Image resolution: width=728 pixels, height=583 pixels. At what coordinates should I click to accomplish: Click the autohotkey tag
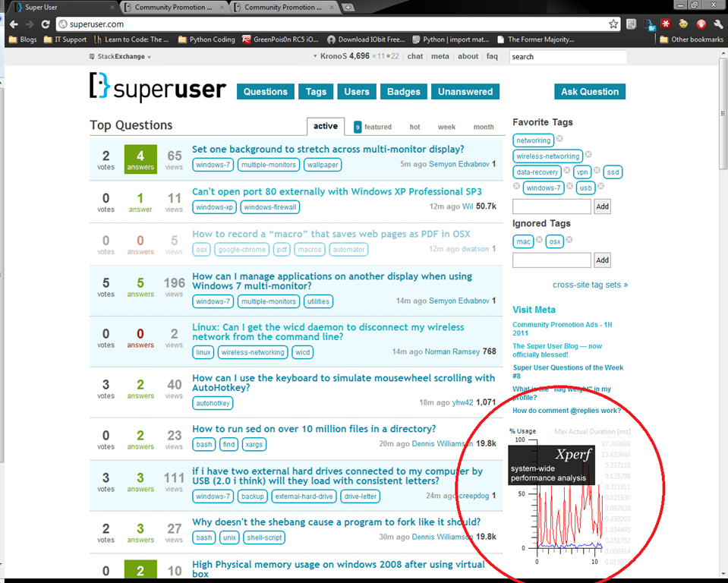pyautogui.click(x=213, y=403)
